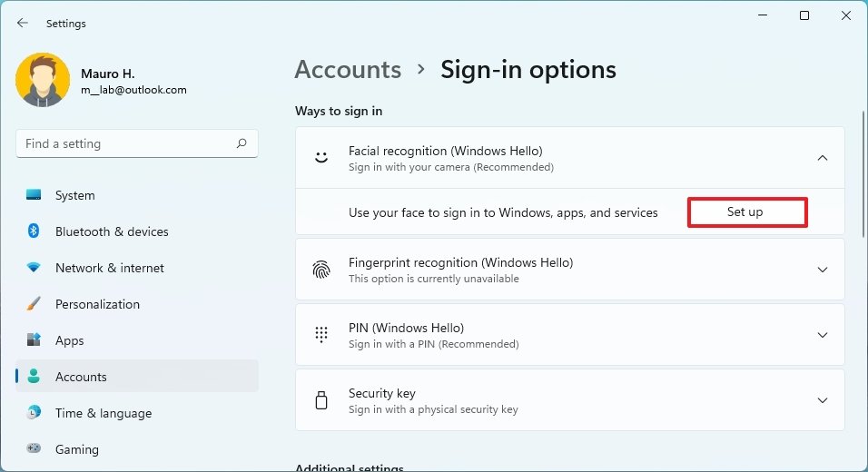
Task: Click 'Use your face to sign in' text
Action: (503, 212)
